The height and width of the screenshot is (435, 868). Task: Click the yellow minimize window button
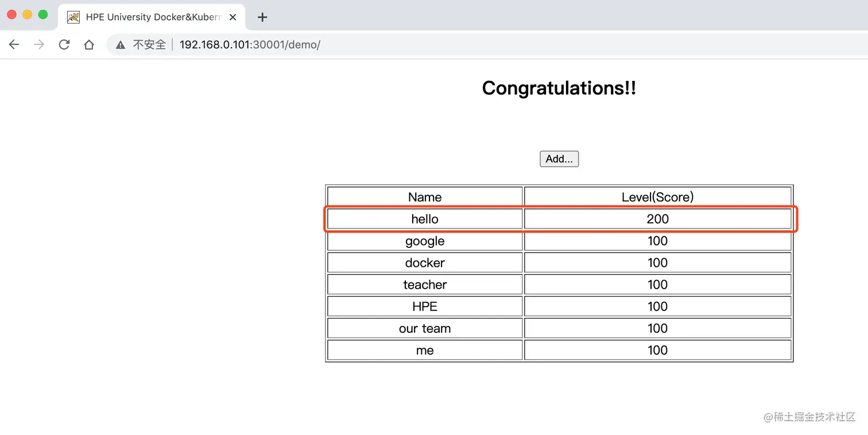(27, 14)
